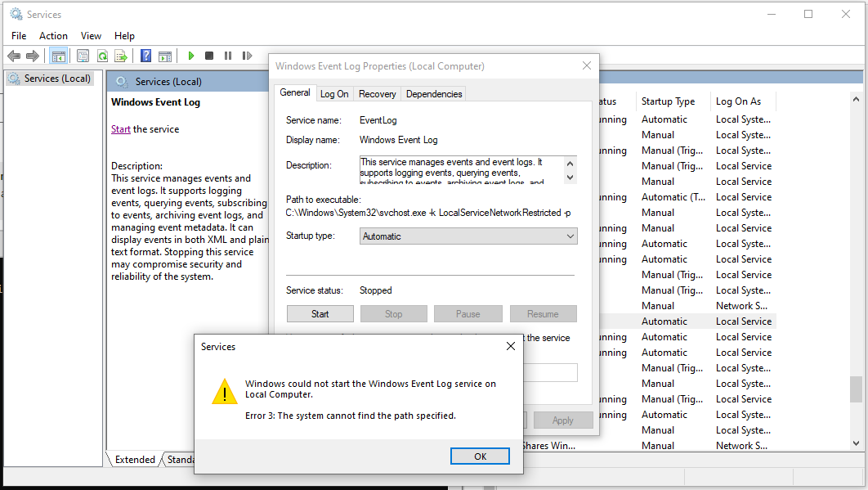
Task: Click the services list scroll-up arrow
Action: [x=856, y=99]
